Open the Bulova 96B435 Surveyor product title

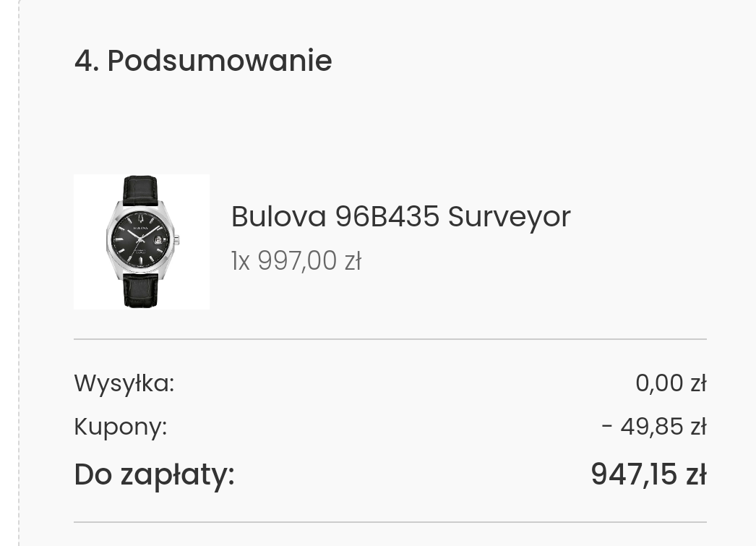tap(400, 216)
